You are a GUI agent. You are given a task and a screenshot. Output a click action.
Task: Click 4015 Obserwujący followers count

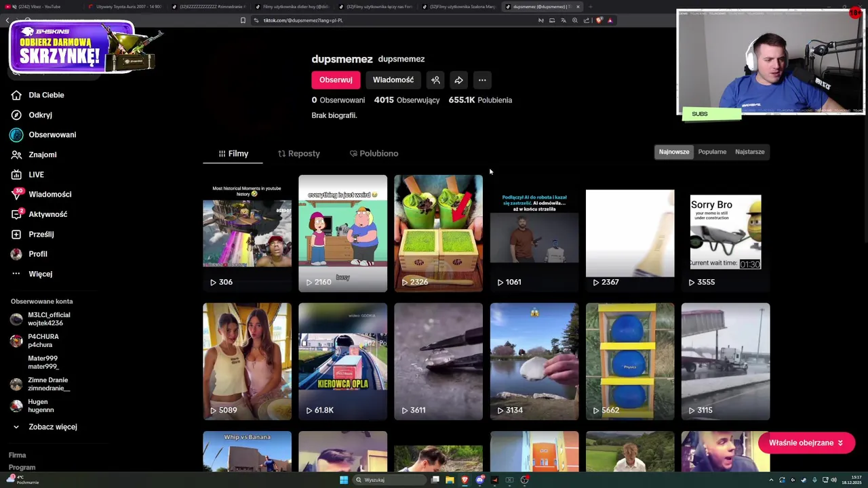tap(407, 100)
